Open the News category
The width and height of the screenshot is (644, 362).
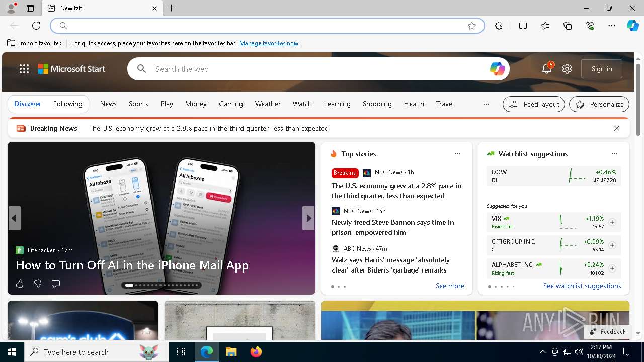[108, 104]
